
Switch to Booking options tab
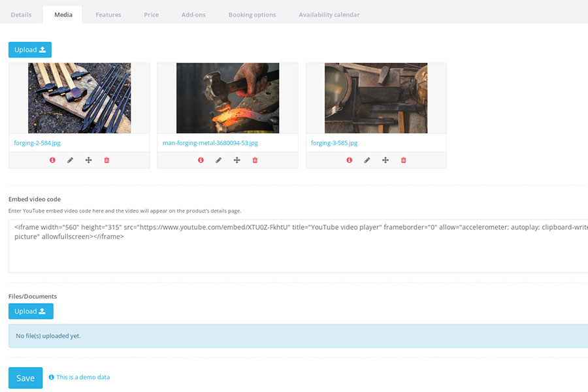coord(252,14)
